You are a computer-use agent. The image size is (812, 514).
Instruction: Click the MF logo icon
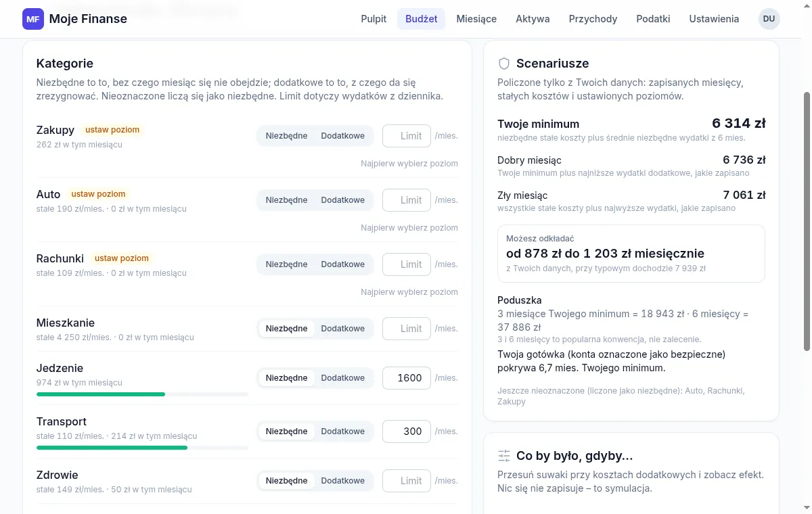pos(32,19)
